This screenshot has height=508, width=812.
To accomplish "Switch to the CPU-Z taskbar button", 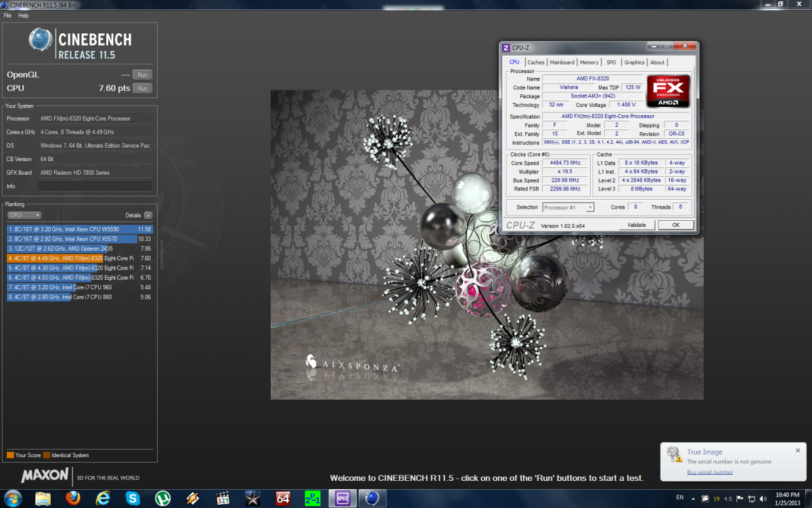I will pyautogui.click(x=342, y=498).
